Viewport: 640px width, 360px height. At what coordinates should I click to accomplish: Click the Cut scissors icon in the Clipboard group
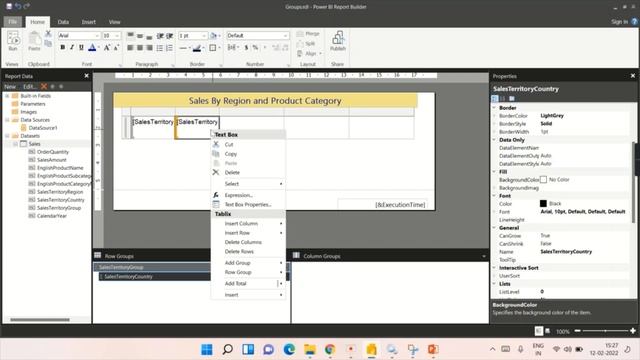tap(48, 33)
